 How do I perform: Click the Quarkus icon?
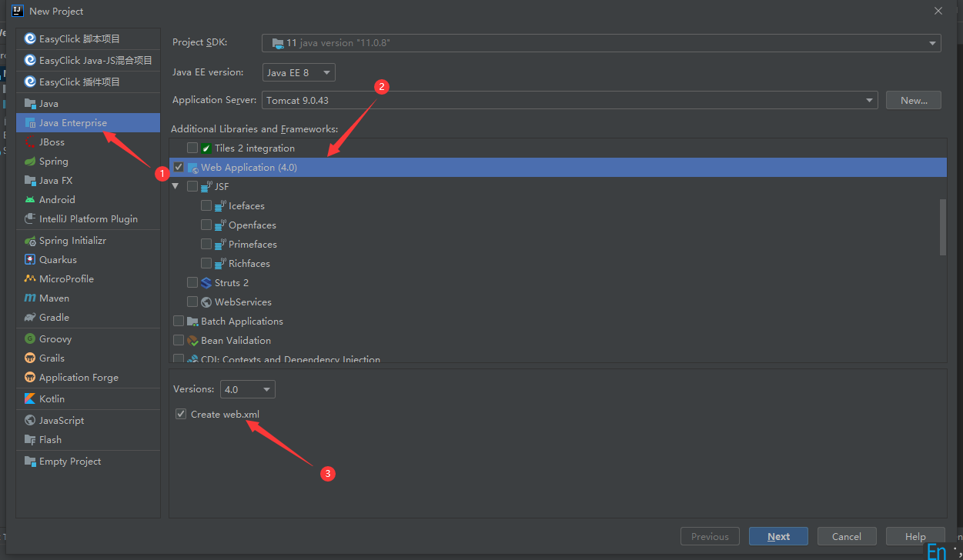(30, 260)
